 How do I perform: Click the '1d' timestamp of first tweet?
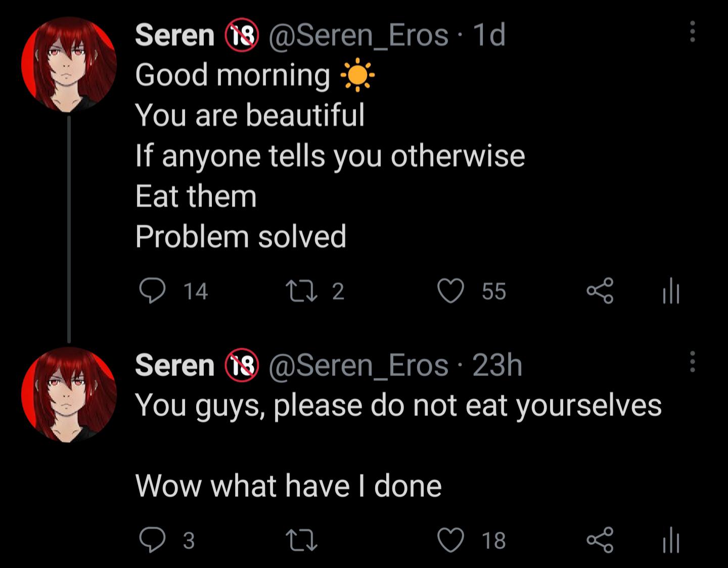(x=488, y=35)
